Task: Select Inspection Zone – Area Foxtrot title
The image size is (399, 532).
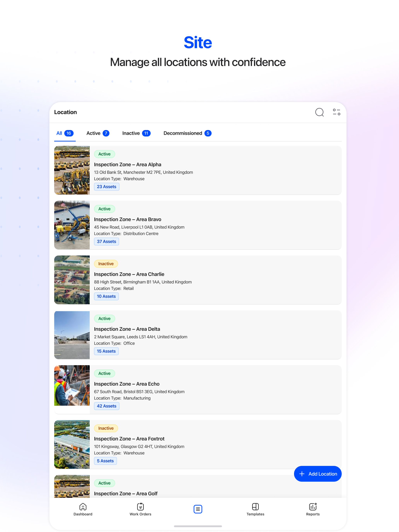Action: click(x=129, y=439)
